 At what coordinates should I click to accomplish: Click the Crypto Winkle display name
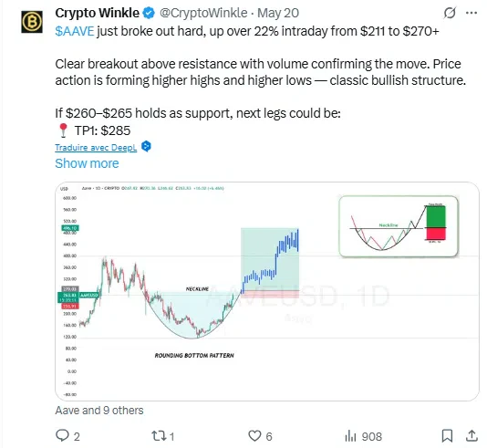click(x=98, y=13)
